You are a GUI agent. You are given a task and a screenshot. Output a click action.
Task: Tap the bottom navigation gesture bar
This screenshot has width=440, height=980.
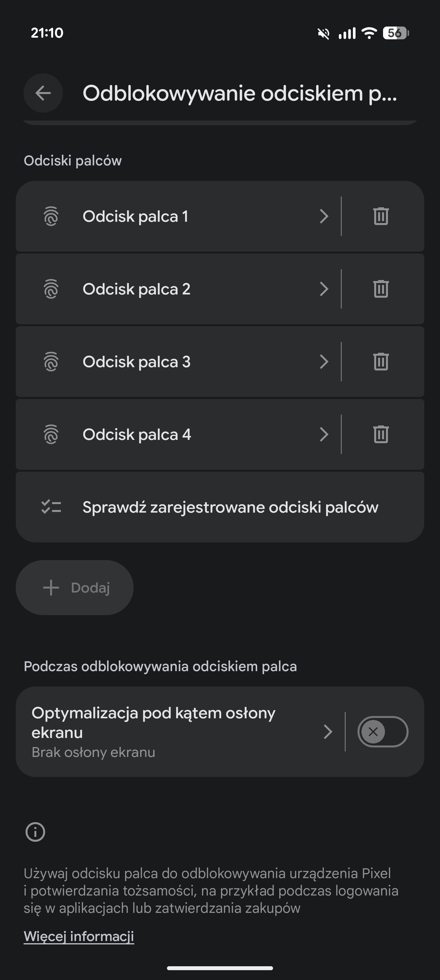(220, 968)
